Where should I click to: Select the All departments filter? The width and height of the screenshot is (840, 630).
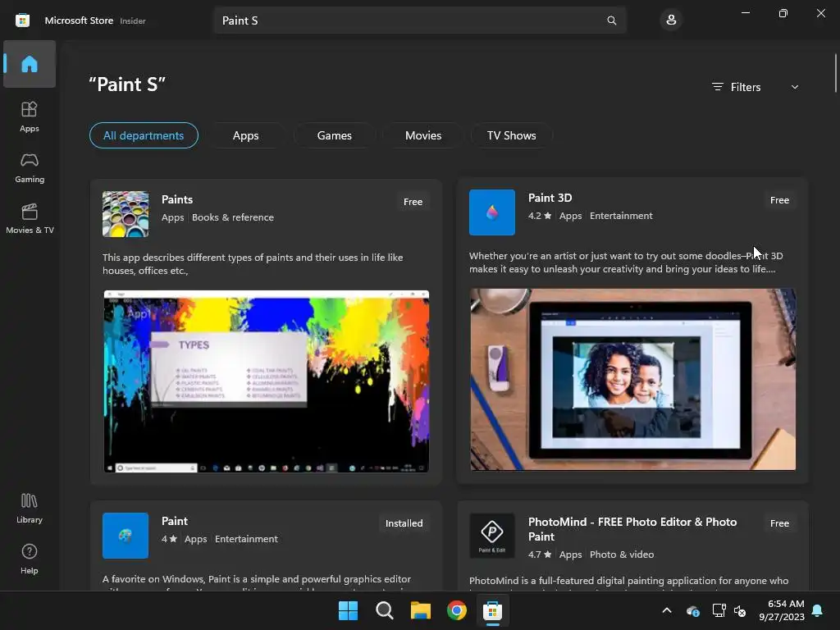[144, 135]
